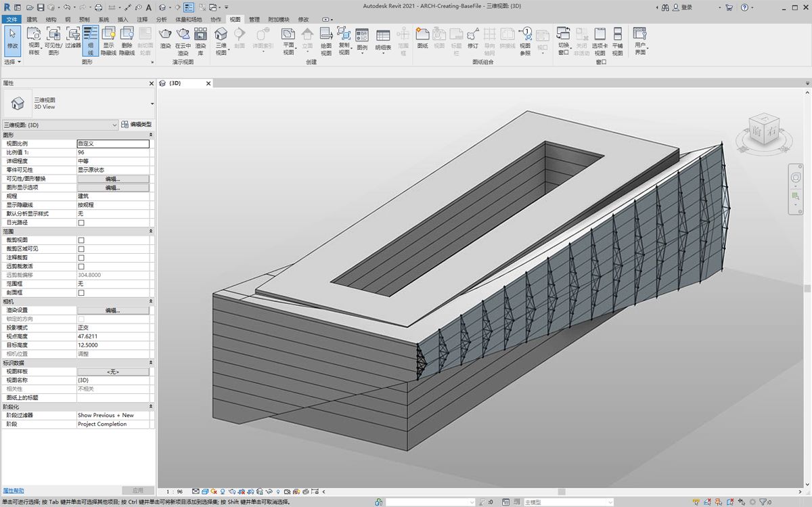Toggle the 剖面框 checkbox
Viewport: 812px width, 507px height.
tap(81, 293)
